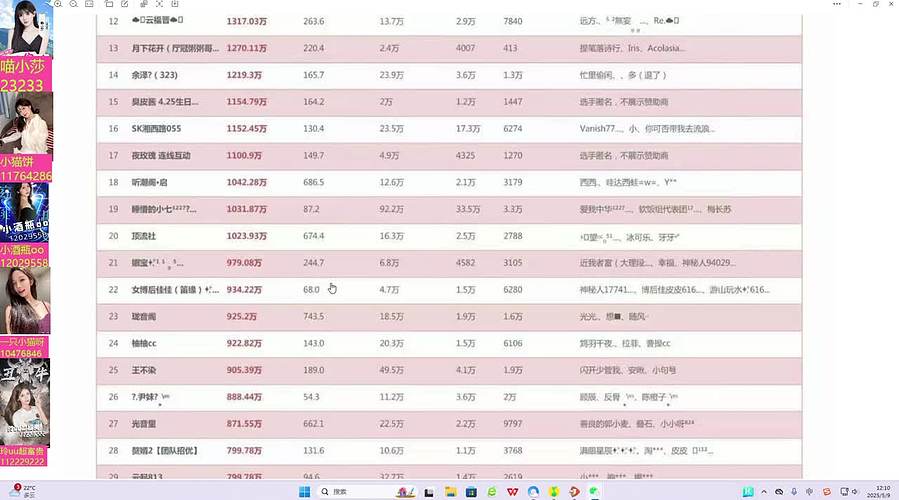899x500 pixels.
Task: Open the red bird app taskbar icon
Action: [x=574, y=491]
